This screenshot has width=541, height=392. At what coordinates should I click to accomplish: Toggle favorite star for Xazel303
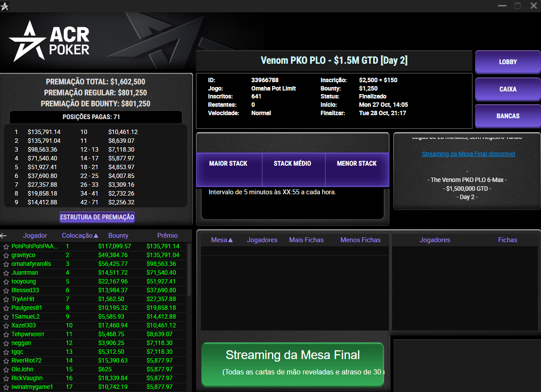point(6,325)
